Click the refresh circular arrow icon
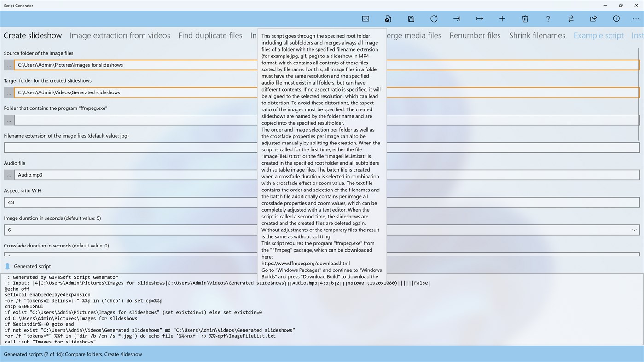Viewport: 644px width, 362px height. (x=434, y=19)
